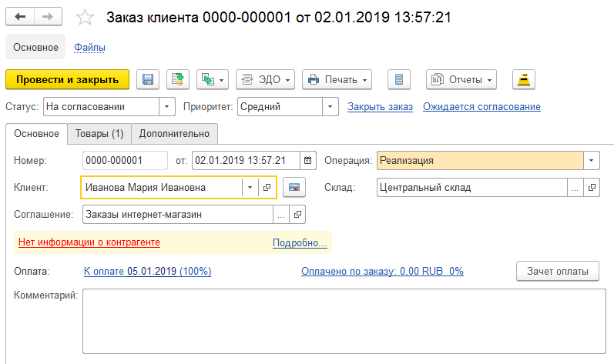This screenshot has height=364, width=614.
Task: Switch to the Товары (1) tab
Action: coord(99,134)
